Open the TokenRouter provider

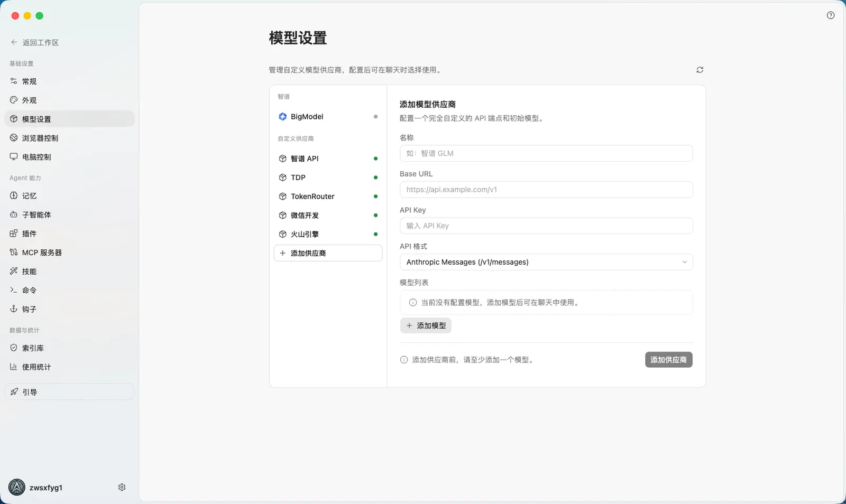coord(328,197)
